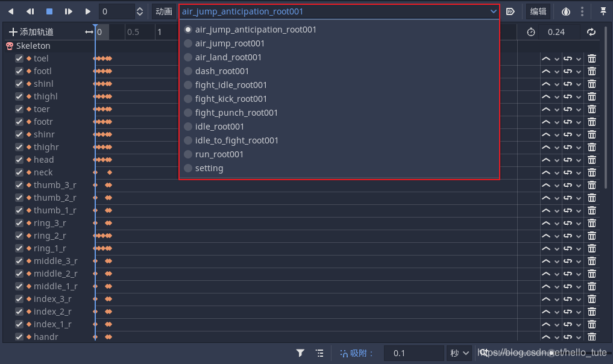This screenshot has width=613, height=364.
Task: Select air_jump_anticipation_root001 animation
Action: click(339, 30)
